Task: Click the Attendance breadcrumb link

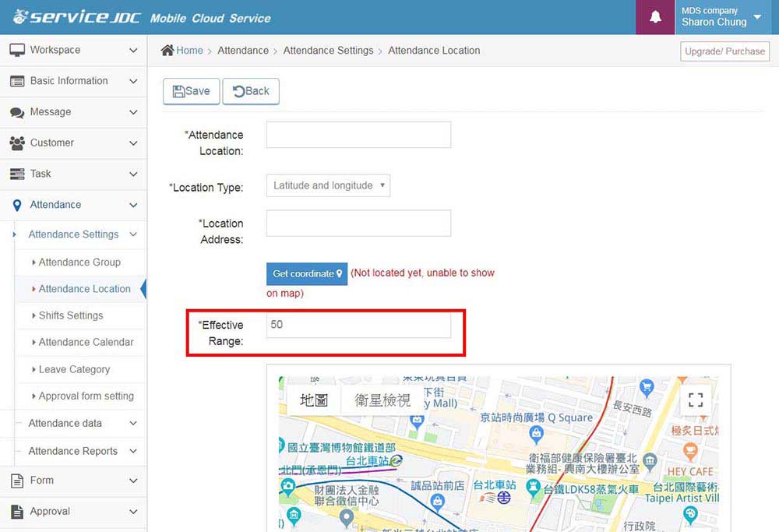Action: click(243, 50)
